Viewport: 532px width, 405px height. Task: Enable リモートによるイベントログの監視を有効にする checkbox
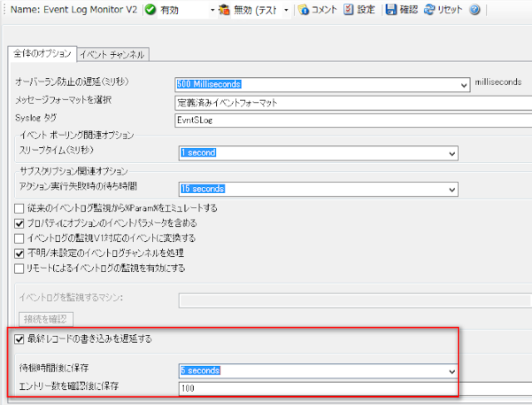(x=19, y=269)
